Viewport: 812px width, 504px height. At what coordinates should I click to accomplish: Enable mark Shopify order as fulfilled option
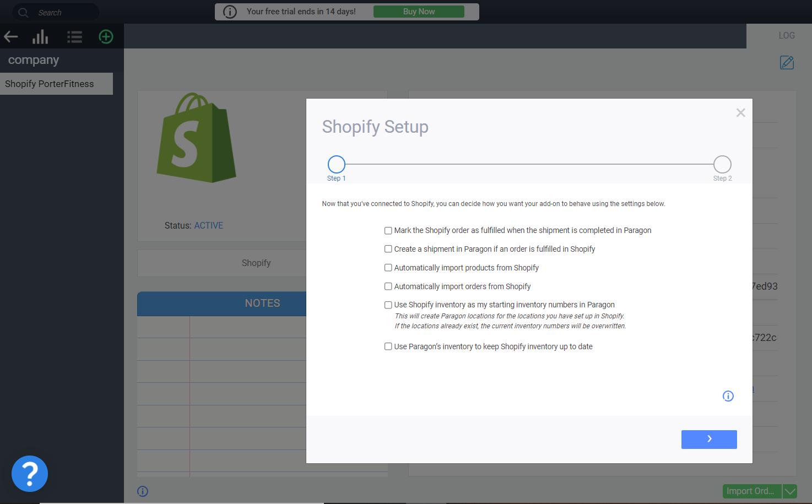click(x=388, y=231)
